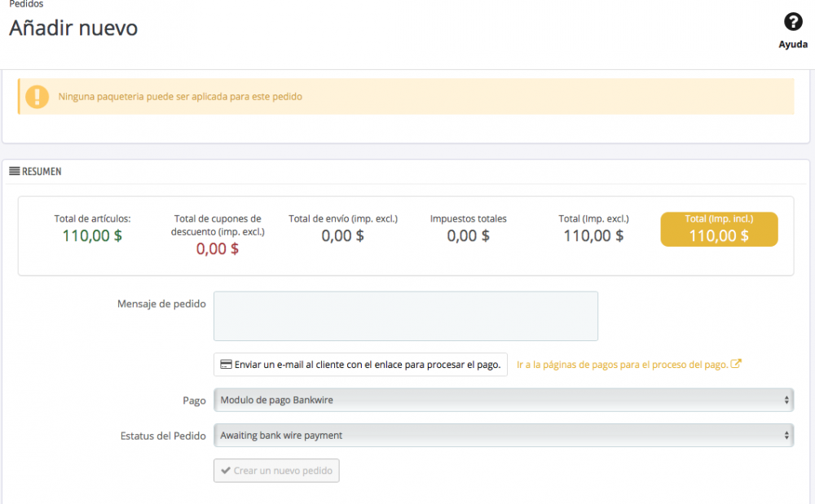Image resolution: width=815 pixels, height=504 pixels.
Task: Click the list icon beside RESUMEN
Action: pyautogui.click(x=14, y=171)
